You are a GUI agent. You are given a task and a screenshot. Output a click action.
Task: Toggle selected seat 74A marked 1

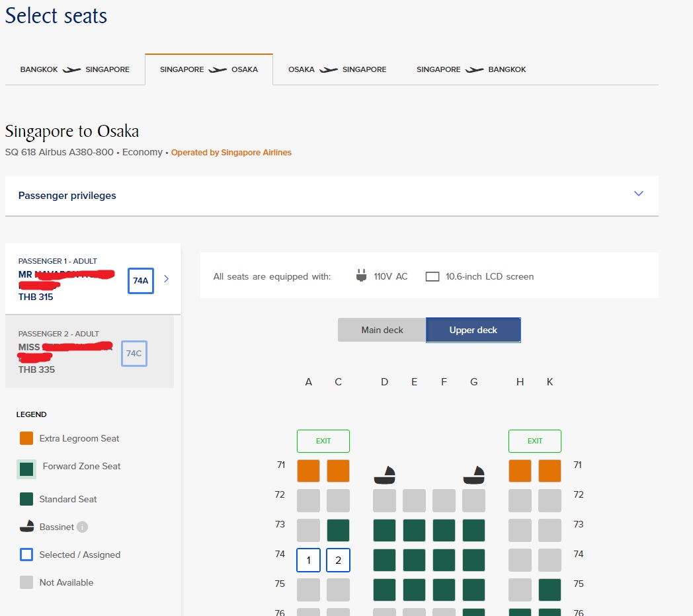[308, 560]
